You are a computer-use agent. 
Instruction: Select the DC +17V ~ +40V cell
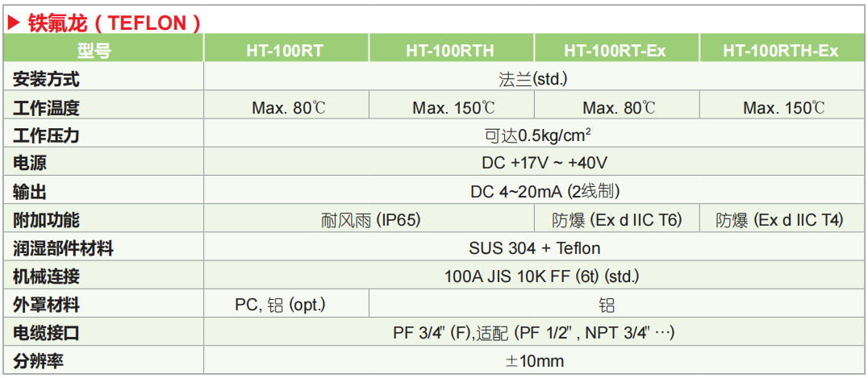pyautogui.click(x=534, y=162)
